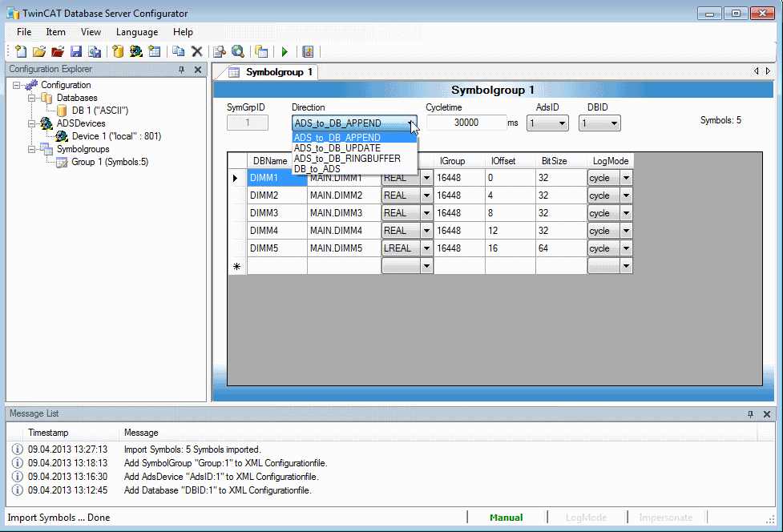
Task: Open the Help menu
Action: point(183,32)
